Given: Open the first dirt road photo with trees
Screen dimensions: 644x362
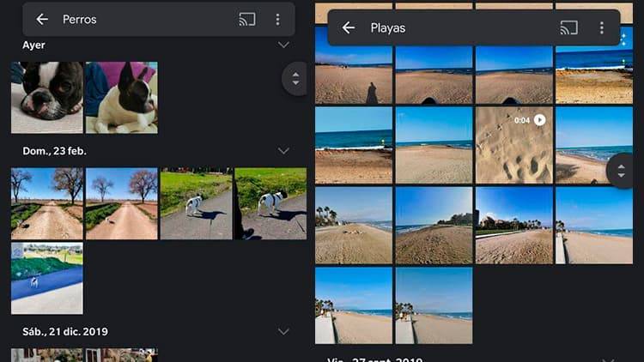Looking at the screenshot, I should point(47,203).
